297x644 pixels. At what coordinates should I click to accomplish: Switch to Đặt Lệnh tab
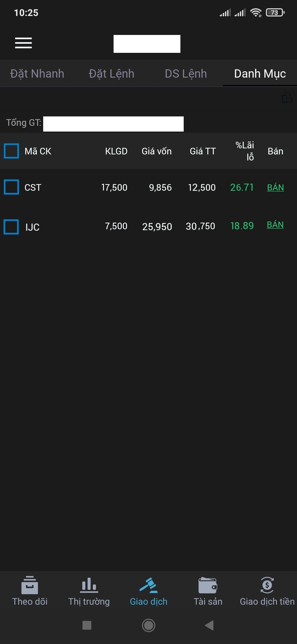click(x=111, y=74)
